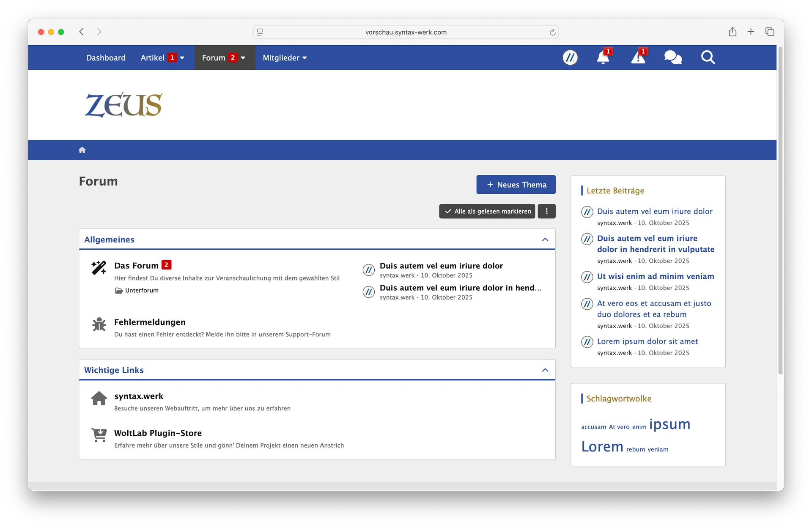Open the Unterforum subforum link
This screenshot has height=528, width=812.
pyautogui.click(x=142, y=290)
